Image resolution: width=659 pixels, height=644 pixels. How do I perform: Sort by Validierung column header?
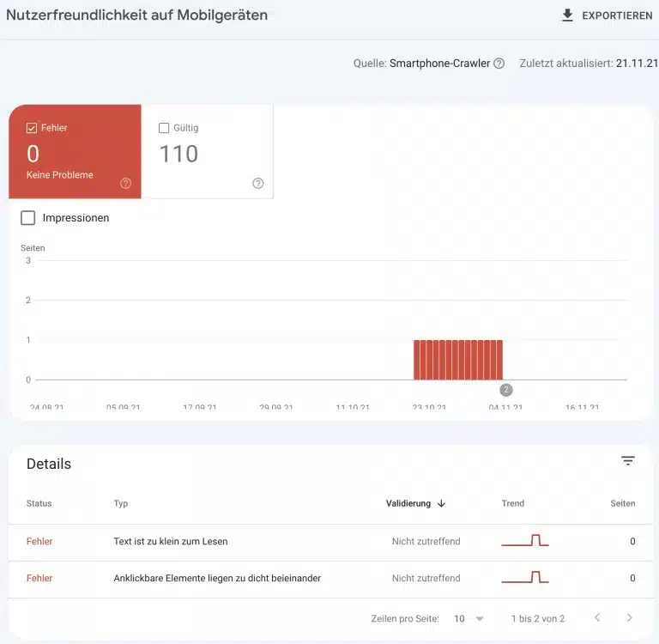coord(408,503)
